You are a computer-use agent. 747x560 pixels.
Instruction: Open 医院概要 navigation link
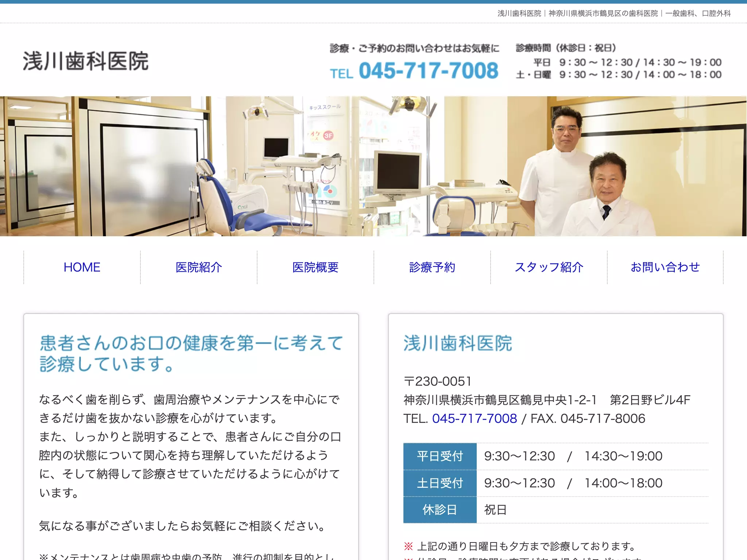pyautogui.click(x=316, y=267)
